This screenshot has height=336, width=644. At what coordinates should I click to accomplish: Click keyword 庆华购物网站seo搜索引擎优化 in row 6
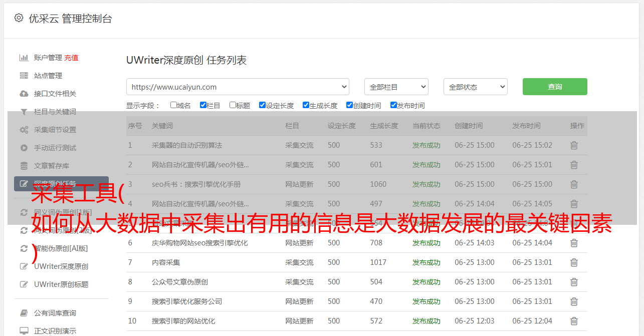tap(199, 243)
